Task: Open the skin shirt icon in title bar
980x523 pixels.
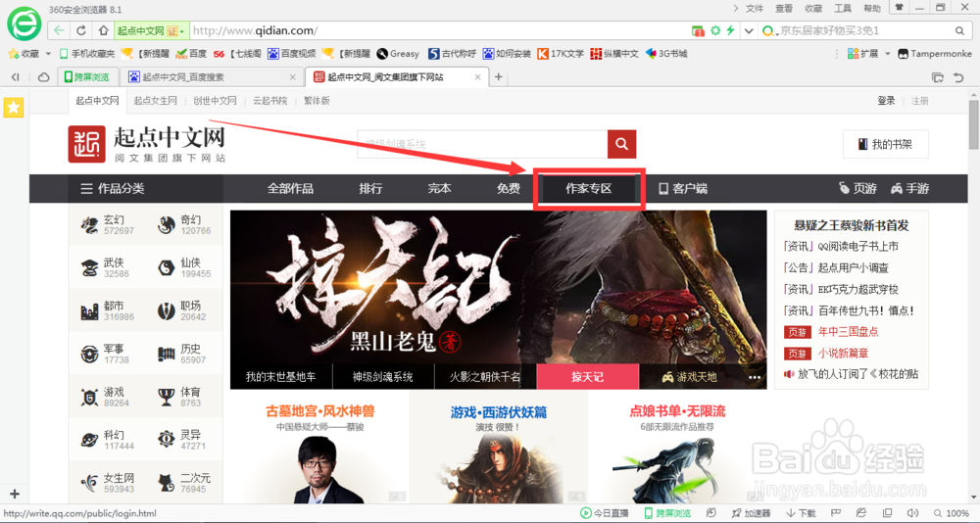Action: click(900, 8)
